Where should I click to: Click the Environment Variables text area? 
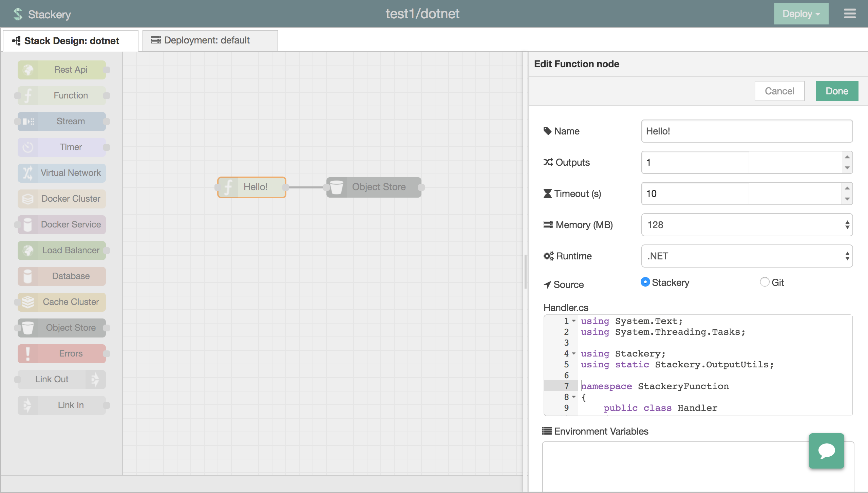pyautogui.click(x=698, y=467)
